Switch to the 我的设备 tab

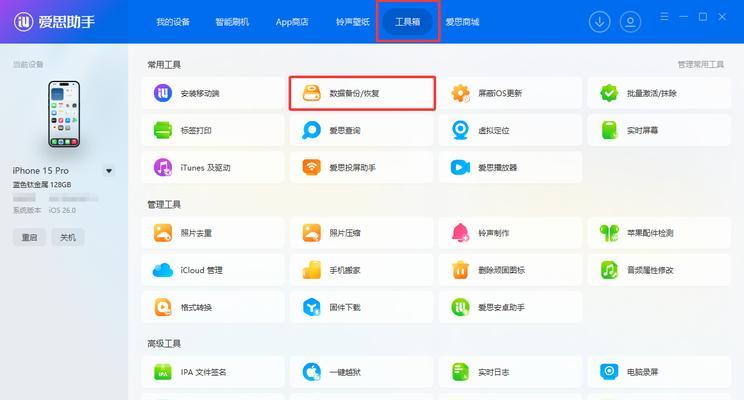(173, 22)
